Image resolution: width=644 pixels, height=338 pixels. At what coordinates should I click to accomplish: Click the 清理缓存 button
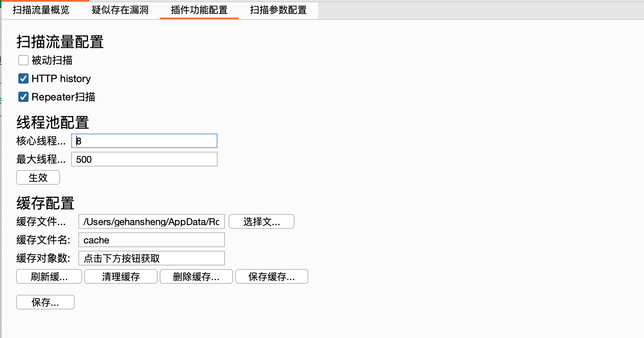[121, 276]
